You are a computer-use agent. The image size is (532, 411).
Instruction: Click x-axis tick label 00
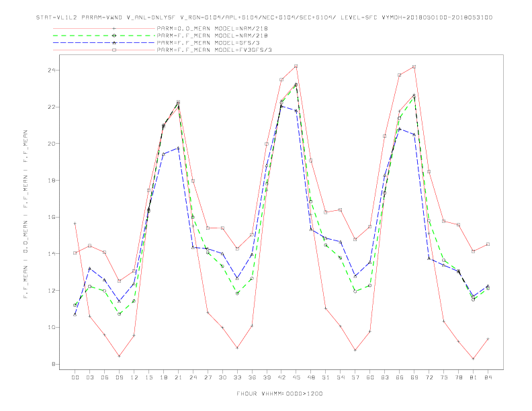click(x=75, y=377)
